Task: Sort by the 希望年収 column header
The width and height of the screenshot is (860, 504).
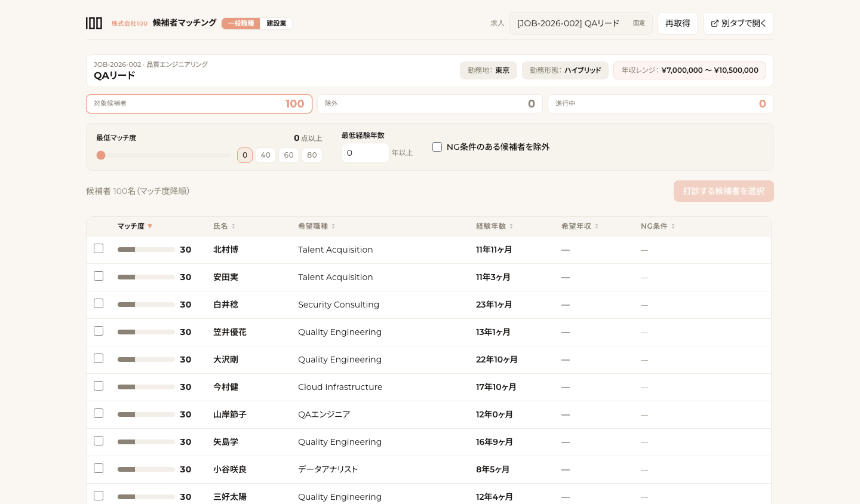Action: [580, 226]
